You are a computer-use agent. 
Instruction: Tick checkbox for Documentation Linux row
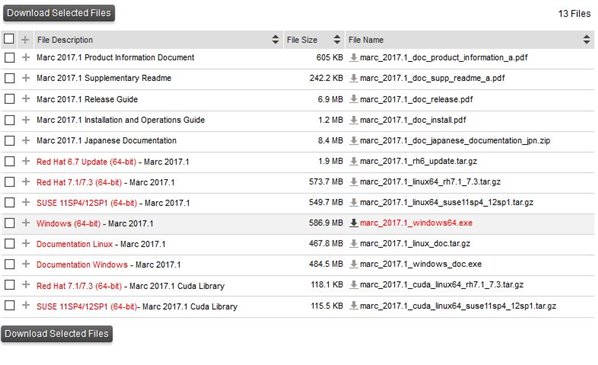click(10, 244)
